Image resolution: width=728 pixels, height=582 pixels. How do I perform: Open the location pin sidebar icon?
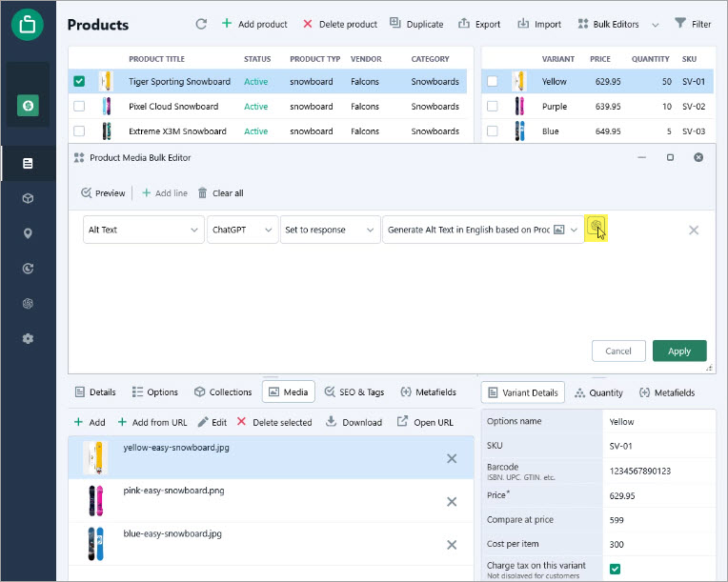click(28, 233)
